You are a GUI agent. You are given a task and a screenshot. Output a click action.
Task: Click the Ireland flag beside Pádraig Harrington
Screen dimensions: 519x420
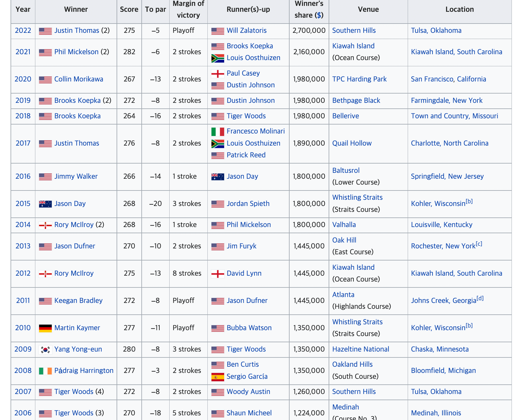pyautogui.click(x=45, y=371)
